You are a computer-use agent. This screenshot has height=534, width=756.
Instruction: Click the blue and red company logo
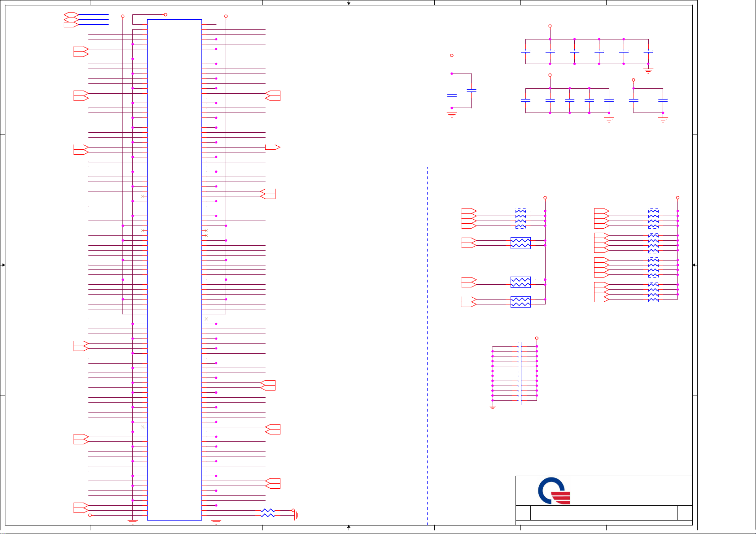tap(554, 491)
